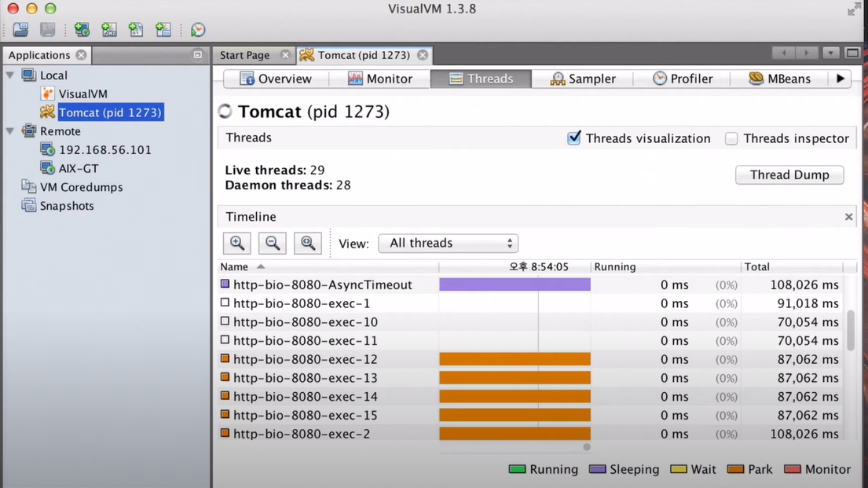Click 91,018 ms total for exec-1

[x=806, y=303]
